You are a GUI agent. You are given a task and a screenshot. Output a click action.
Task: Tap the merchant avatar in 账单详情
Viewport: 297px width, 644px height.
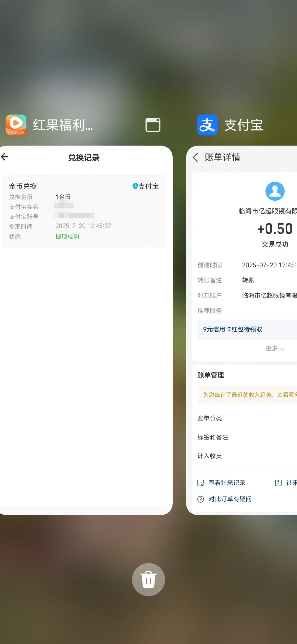(x=275, y=191)
